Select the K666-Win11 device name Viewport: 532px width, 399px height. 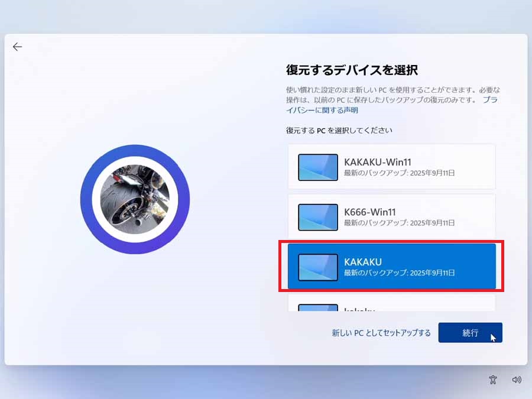(x=369, y=212)
